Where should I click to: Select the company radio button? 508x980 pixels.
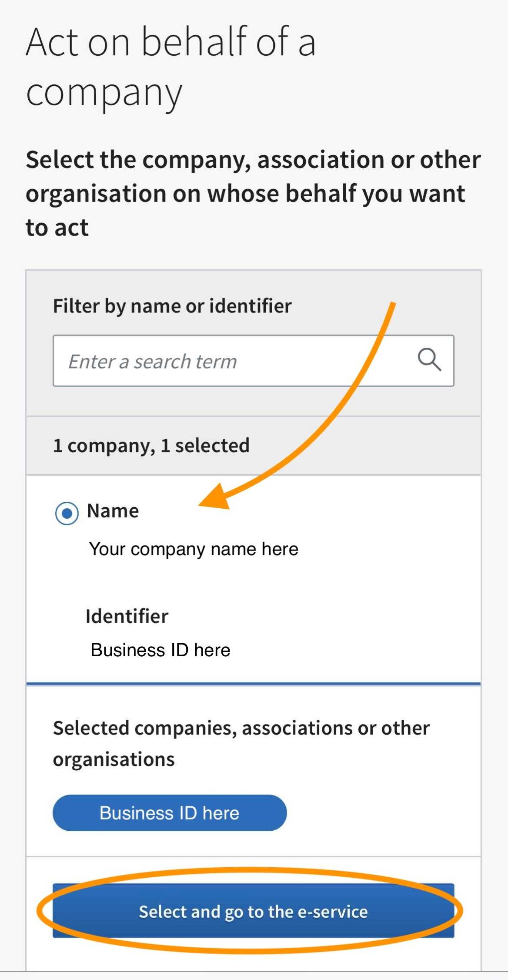click(x=67, y=513)
